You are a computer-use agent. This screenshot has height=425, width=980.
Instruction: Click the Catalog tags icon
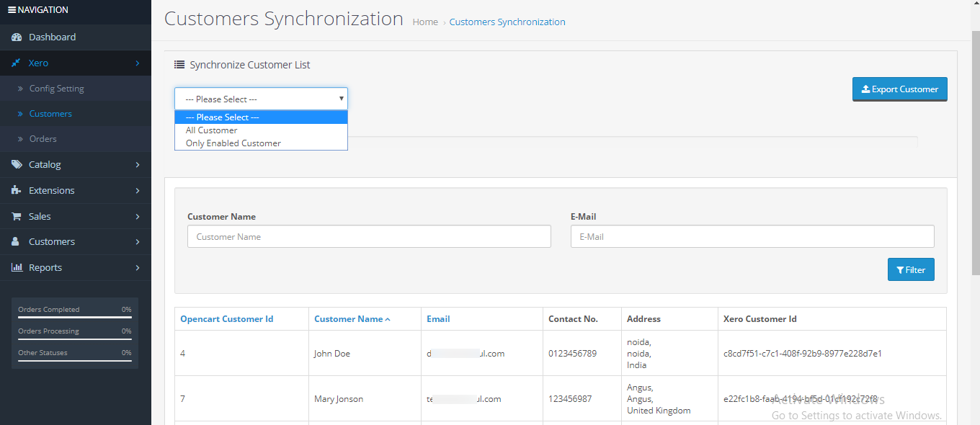point(17,165)
